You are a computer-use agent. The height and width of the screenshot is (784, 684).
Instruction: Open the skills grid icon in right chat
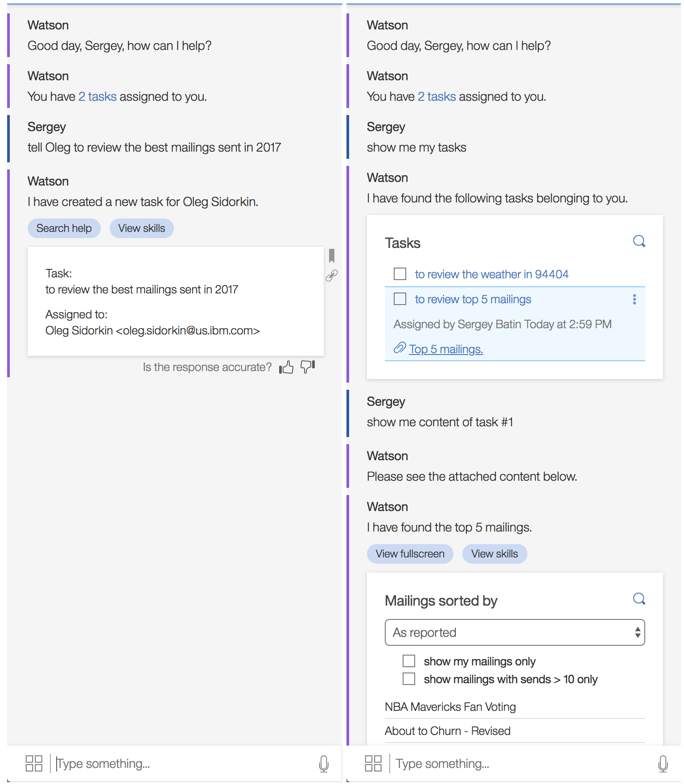click(373, 763)
